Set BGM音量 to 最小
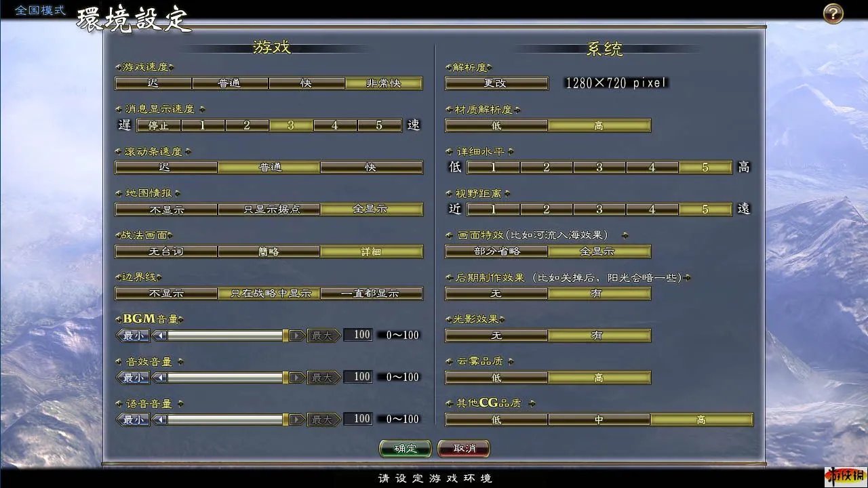Screen dimensions: 868x488 (x=133, y=335)
